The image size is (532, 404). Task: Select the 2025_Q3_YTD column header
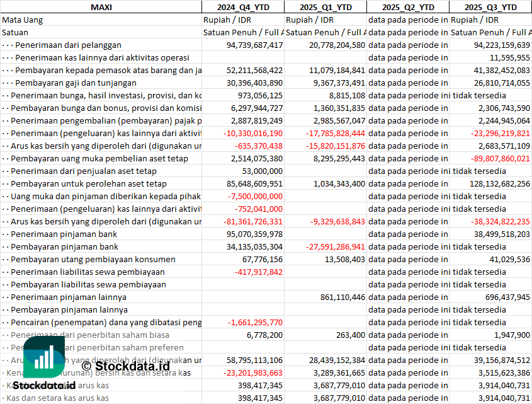coord(490,7)
